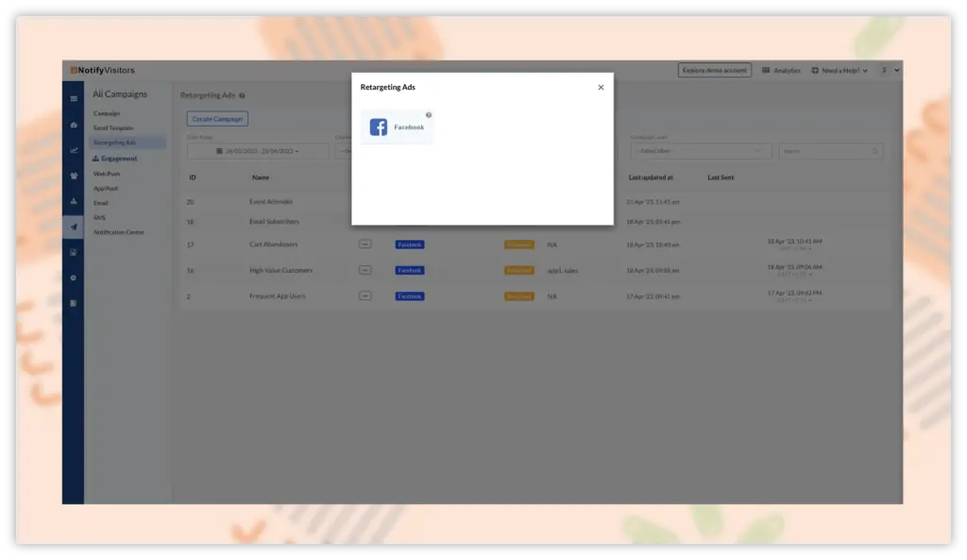Open the line chart sidebar icon

tap(74, 149)
